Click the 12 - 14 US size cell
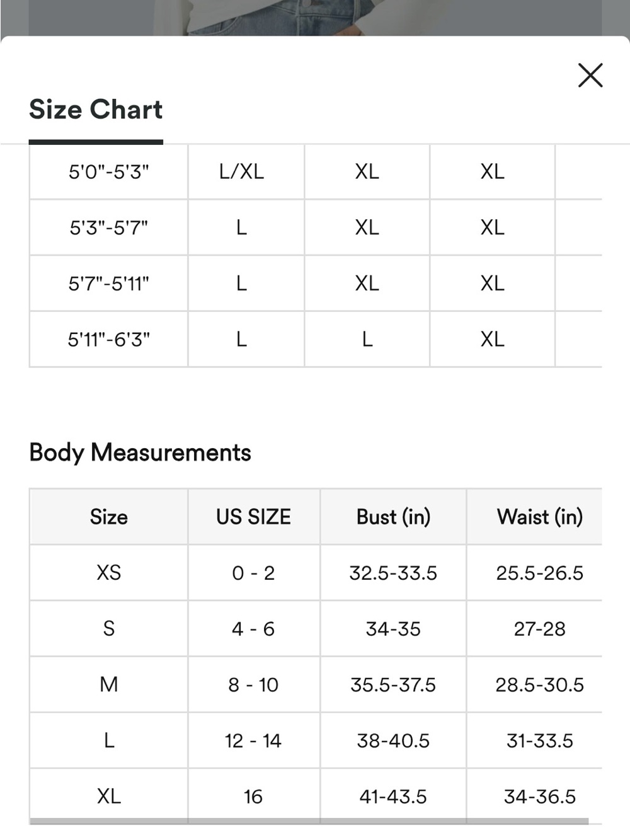This screenshot has height=840, width=630. (254, 740)
